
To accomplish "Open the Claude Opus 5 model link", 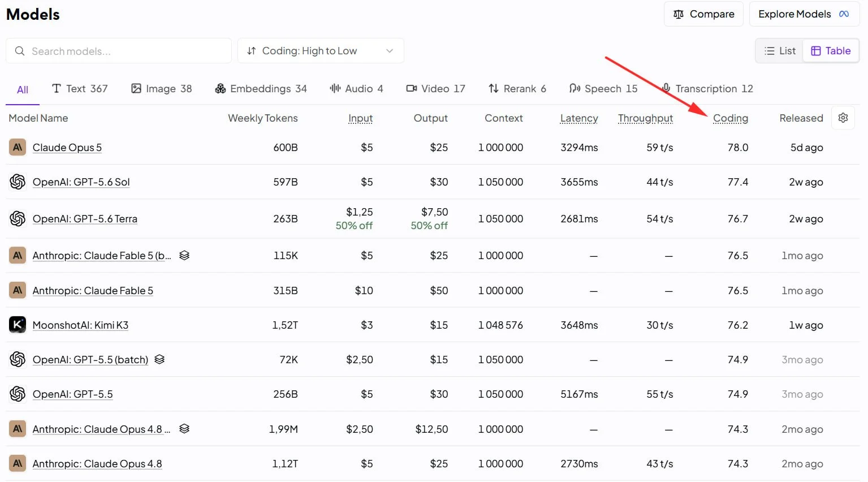I will point(67,148).
